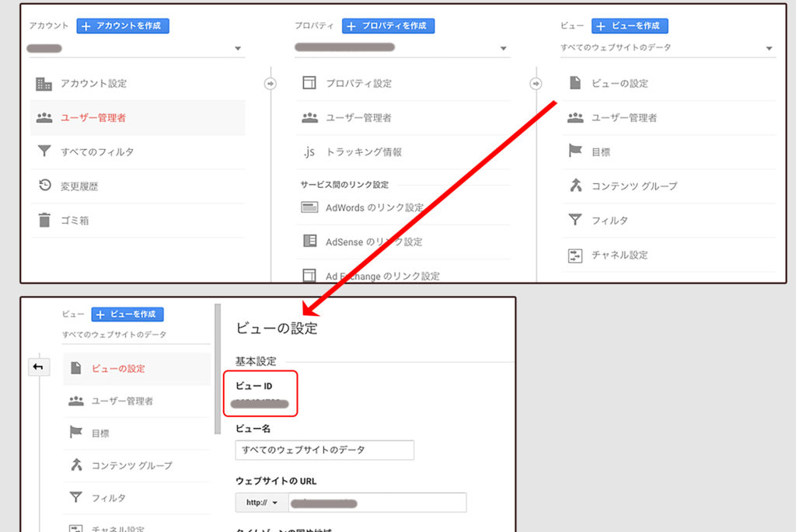The image size is (796, 532).
Task: Click the チャネル設定 icon in top view column
Action: 575,255
